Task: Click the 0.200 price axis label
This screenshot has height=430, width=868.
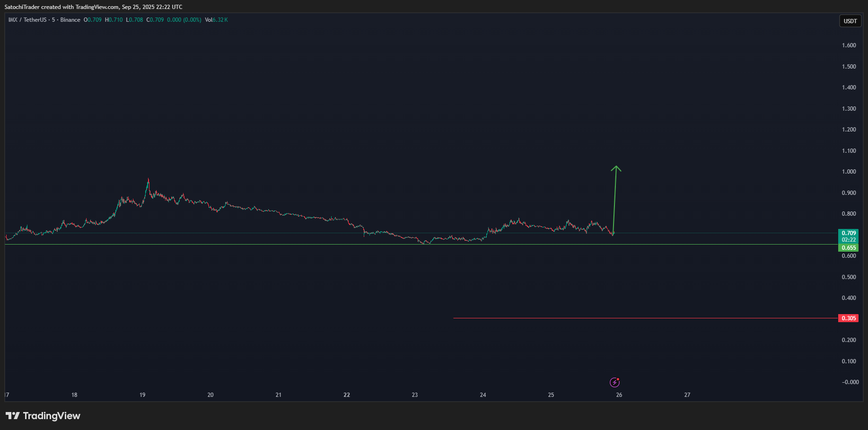Action: [x=849, y=340]
